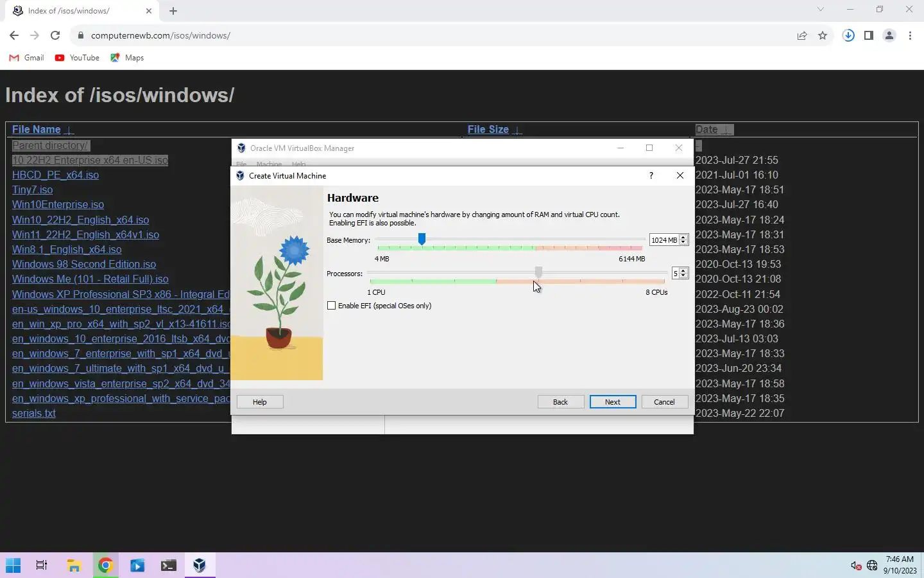Click the muted volume tray icon
This screenshot has width=924, height=578.
[856, 566]
